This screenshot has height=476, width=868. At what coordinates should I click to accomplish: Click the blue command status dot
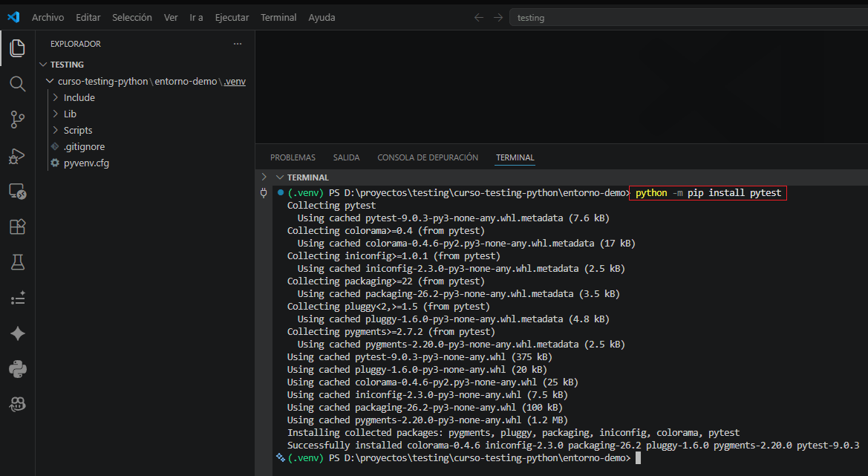[281, 192]
